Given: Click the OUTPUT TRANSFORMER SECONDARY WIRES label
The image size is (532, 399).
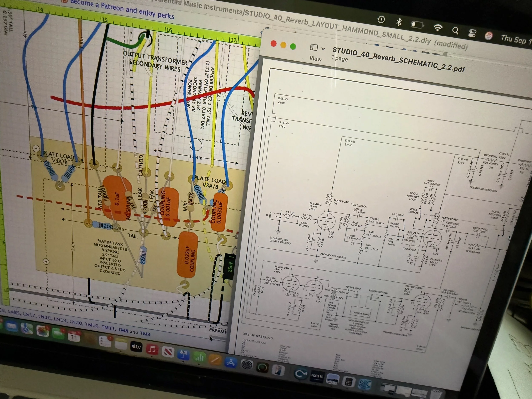Looking at the screenshot, I should [x=155, y=61].
